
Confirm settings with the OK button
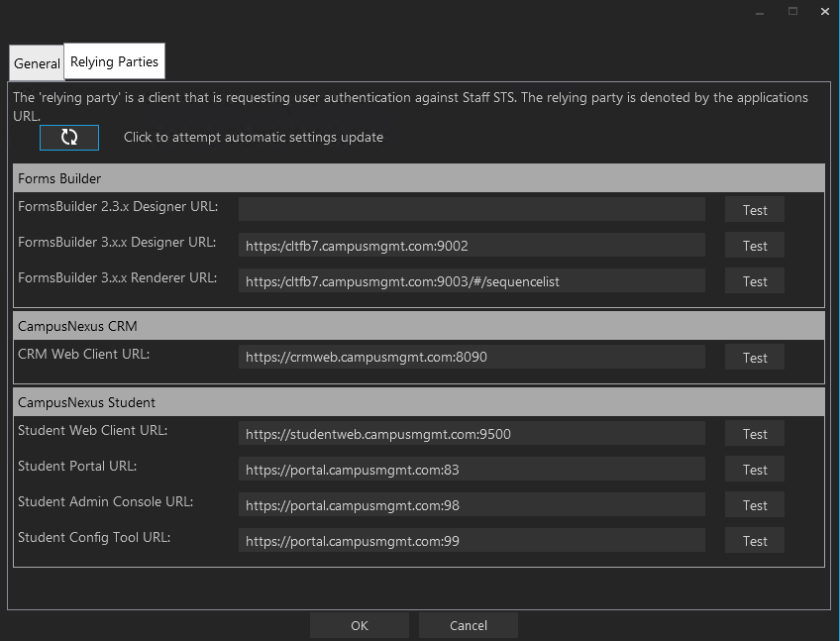(x=359, y=625)
